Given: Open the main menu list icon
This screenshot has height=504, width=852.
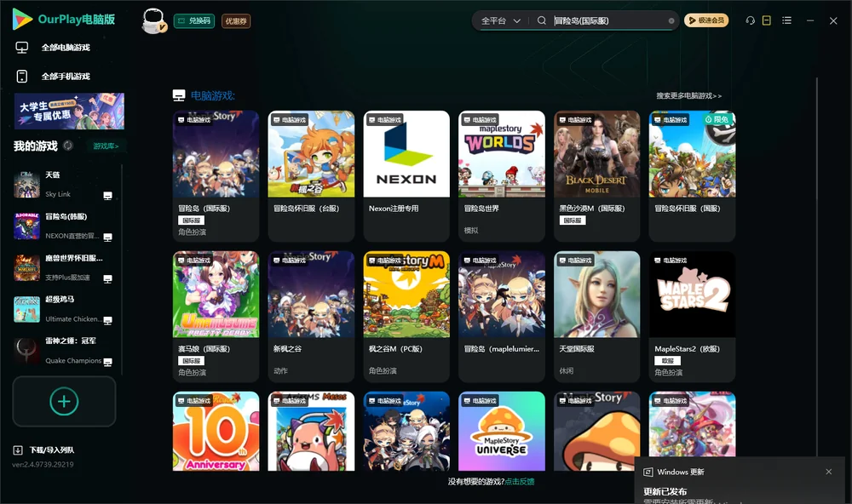Looking at the screenshot, I should (786, 20).
